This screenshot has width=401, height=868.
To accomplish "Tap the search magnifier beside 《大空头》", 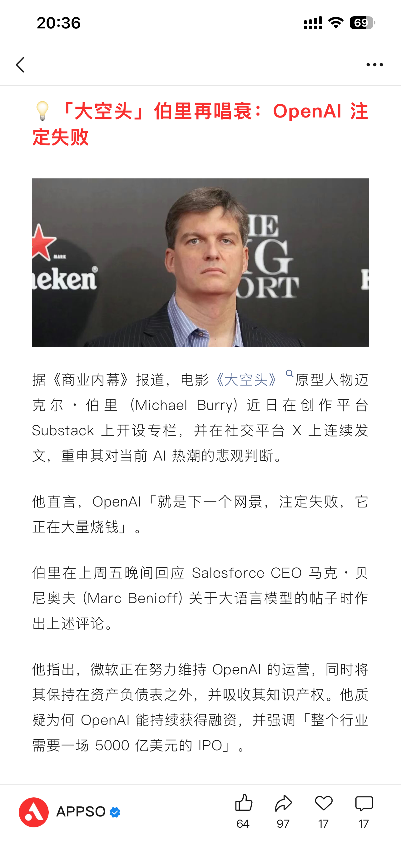I will (290, 373).
